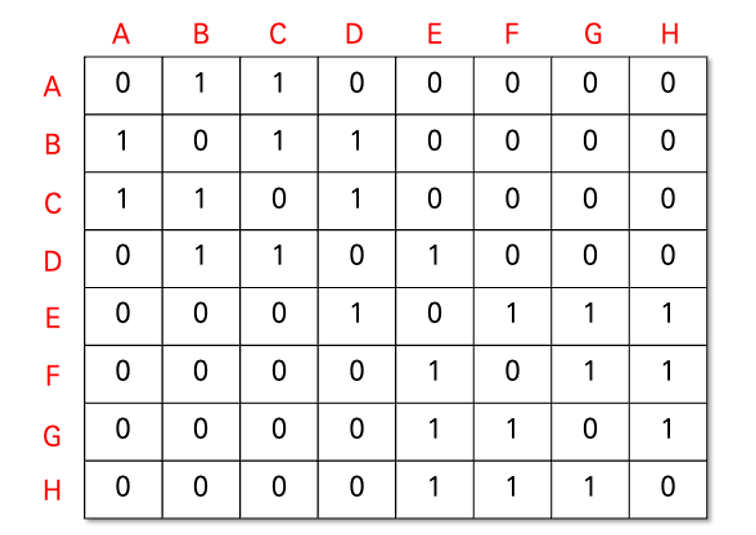The height and width of the screenshot is (535, 756).
Task: Select cell at row H, column A
Action: (x=123, y=490)
